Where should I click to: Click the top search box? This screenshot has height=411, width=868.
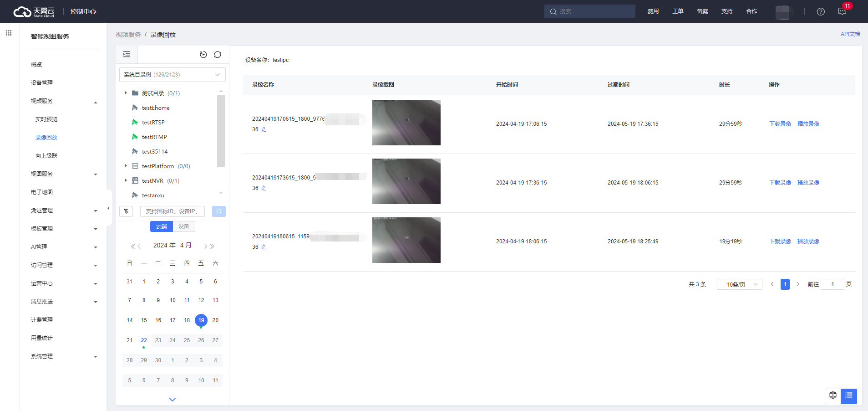pos(590,11)
